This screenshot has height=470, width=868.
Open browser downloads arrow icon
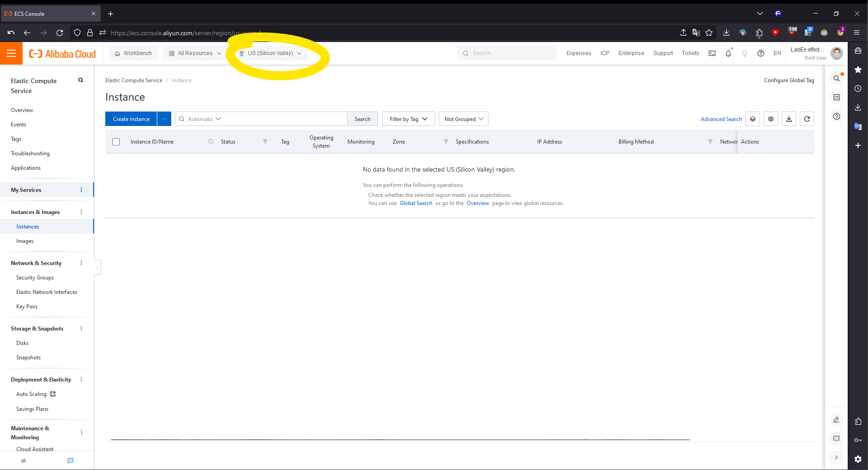(x=726, y=33)
